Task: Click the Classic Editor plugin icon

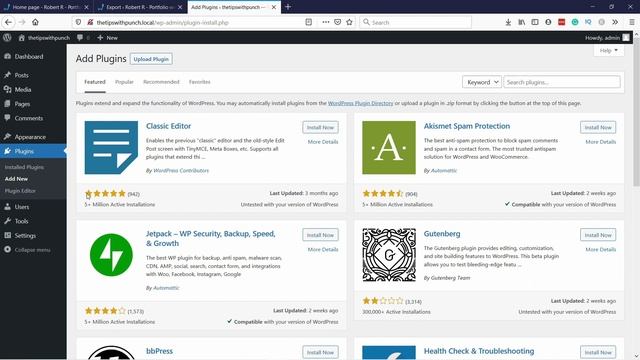Action: 111,147
